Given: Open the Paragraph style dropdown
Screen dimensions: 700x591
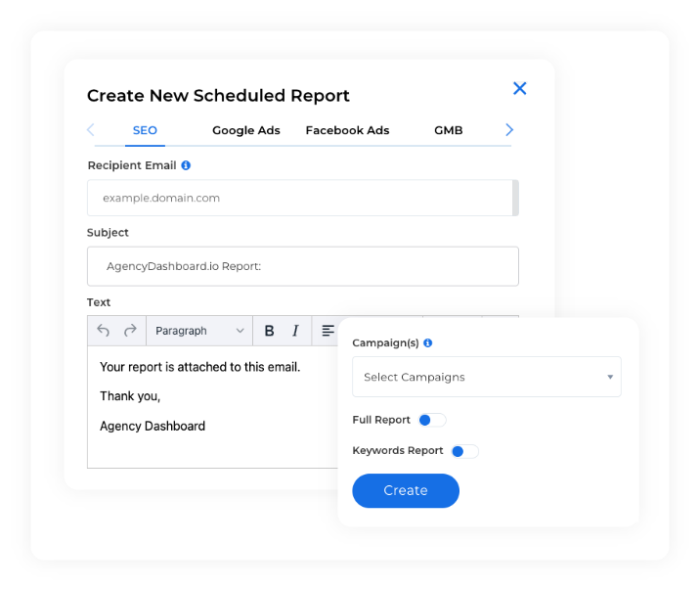Looking at the screenshot, I should coord(199,331).
